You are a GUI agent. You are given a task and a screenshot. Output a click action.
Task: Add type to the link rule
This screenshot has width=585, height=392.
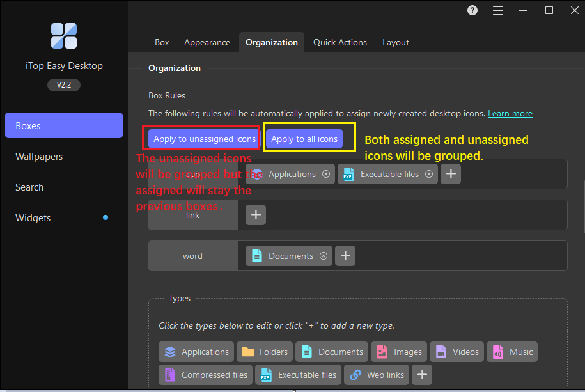coord(256,215)
